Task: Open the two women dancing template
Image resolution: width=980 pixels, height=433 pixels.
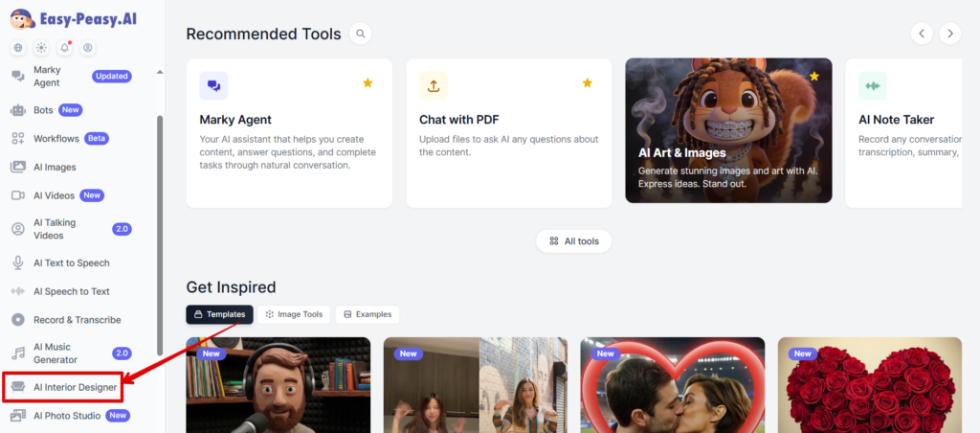Action: (476, 385)
